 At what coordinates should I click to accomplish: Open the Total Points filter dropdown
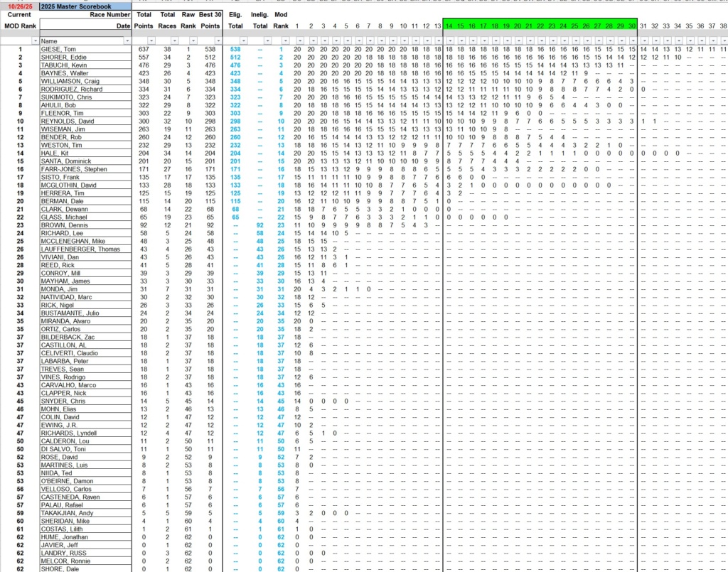(151, 41)
